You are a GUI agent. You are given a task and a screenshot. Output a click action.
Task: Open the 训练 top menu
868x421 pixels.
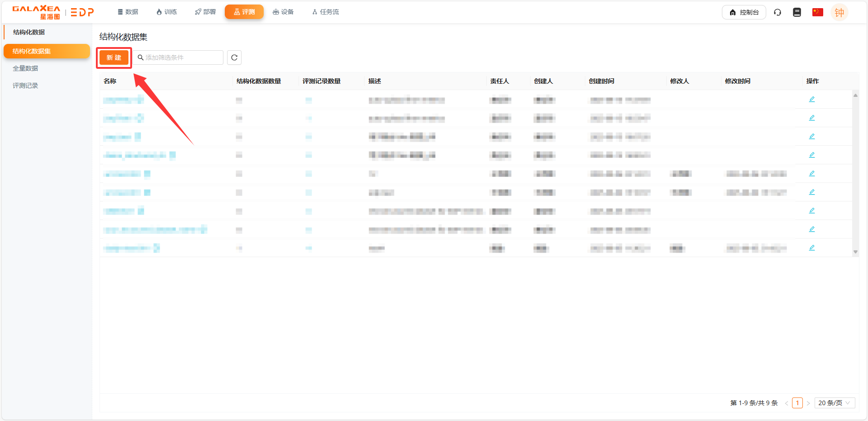click(x=166, y=12)
